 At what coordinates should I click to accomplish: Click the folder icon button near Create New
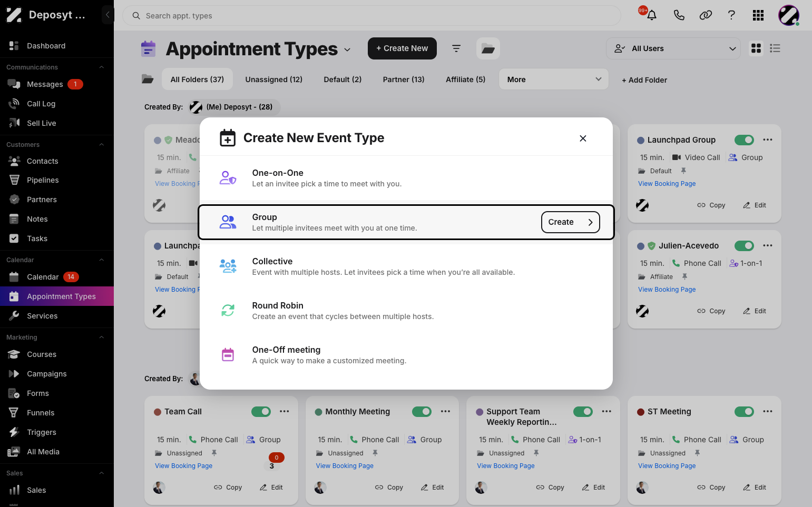[x=488, y=48]
